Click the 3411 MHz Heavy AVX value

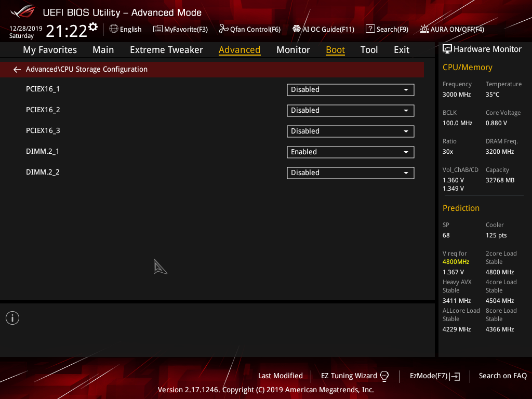[456, 301]
